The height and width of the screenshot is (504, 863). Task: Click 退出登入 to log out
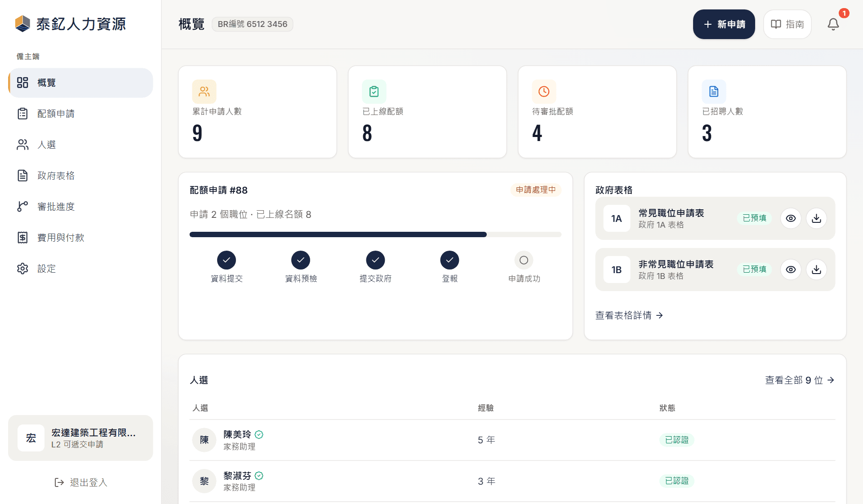81,482
